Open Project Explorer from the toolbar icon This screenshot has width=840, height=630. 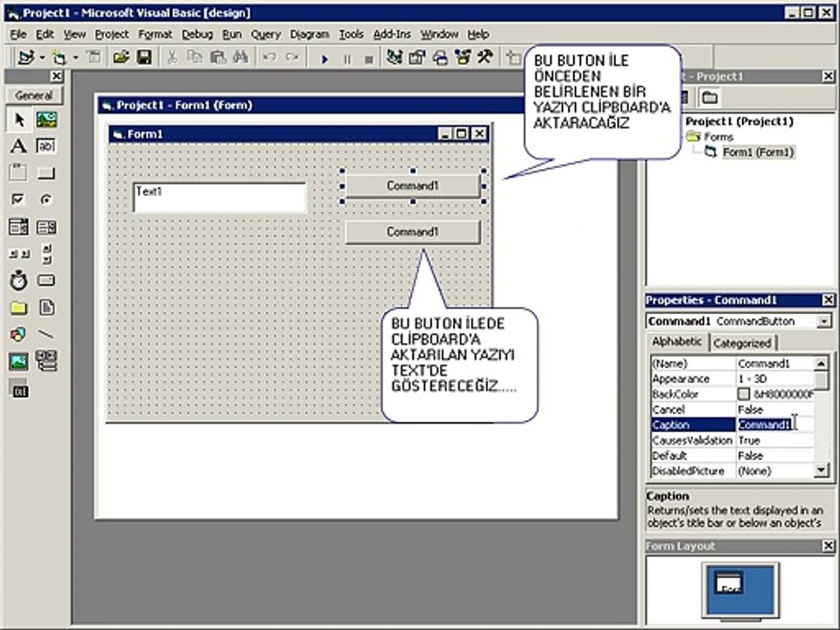pos(395,57)
